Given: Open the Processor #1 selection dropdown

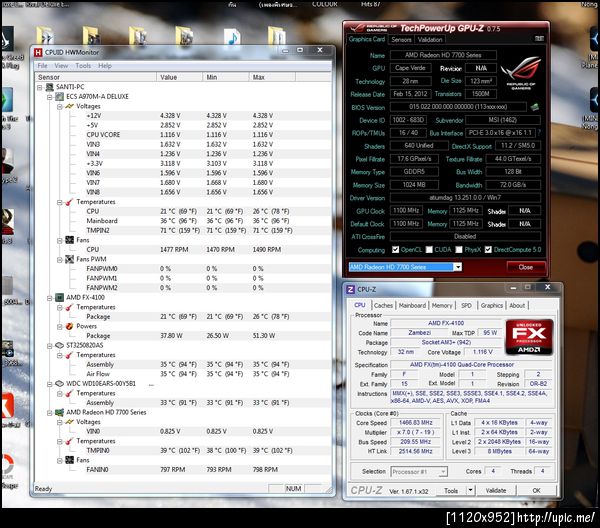Looking at the screenshot, I should click(443, 472).
